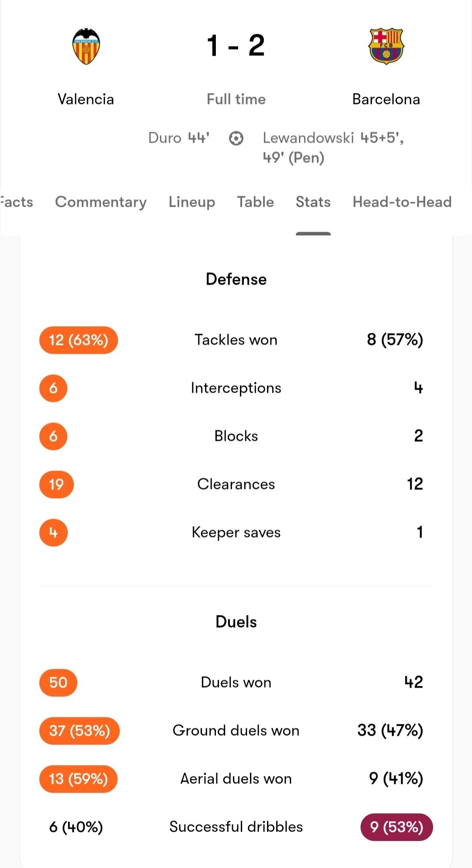The height and width of the screenshot is (868, 472).
Task: Tap the orange 19 clearances badge
Action: 56,485
